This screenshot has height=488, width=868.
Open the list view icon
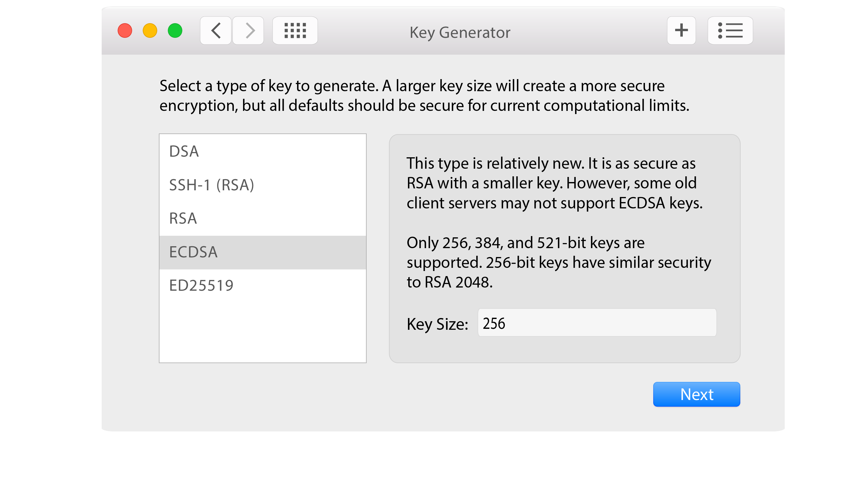[x=730, y=31]
